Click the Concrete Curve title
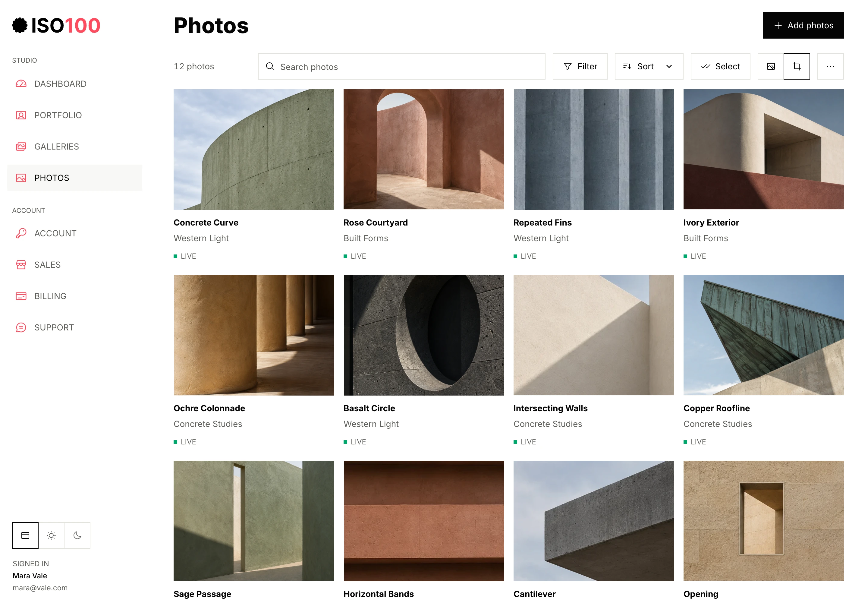This screenshot has width=868, height=603. [206, 223]
